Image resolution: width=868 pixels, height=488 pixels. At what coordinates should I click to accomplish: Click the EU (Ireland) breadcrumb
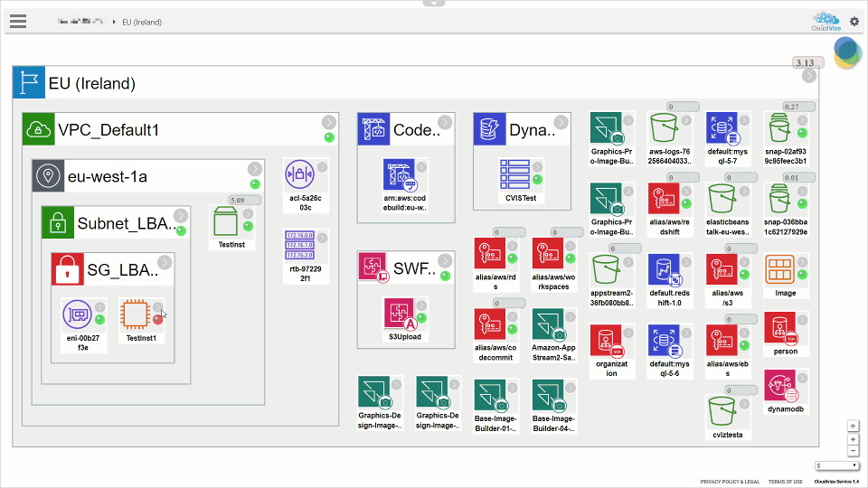(142, 22)
